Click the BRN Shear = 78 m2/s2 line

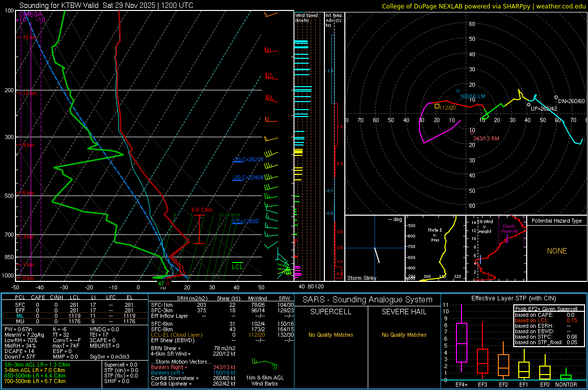193,348
